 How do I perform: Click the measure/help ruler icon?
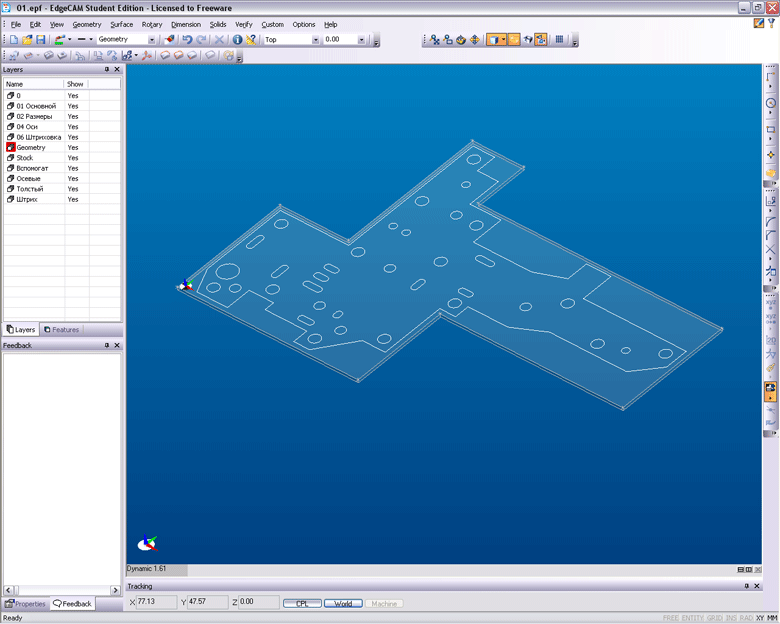click(x=251, y=40)
